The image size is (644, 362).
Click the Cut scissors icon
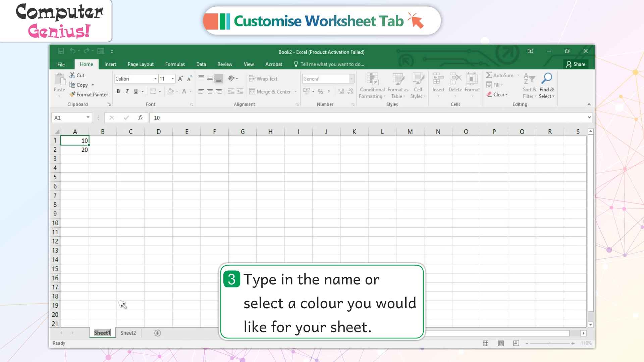pos(72,75)
